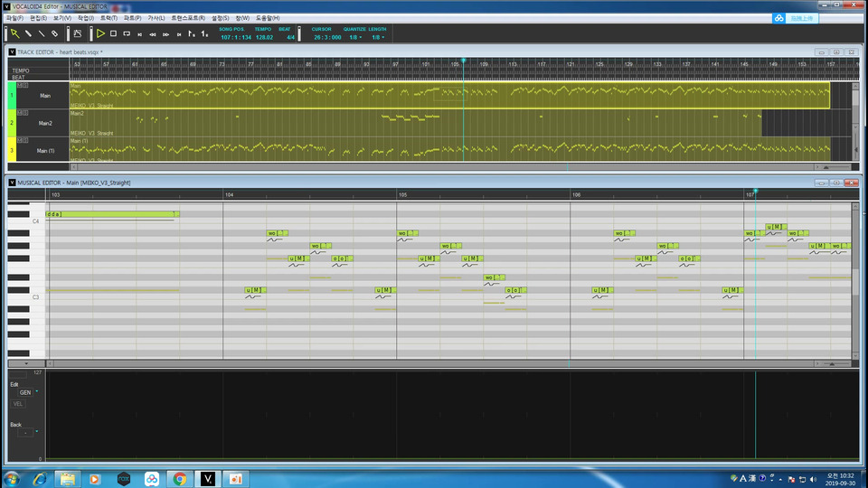The image size is (868, 488).
Task: Select the Arrow pointer tool
Action: click(x=15, y=33)
